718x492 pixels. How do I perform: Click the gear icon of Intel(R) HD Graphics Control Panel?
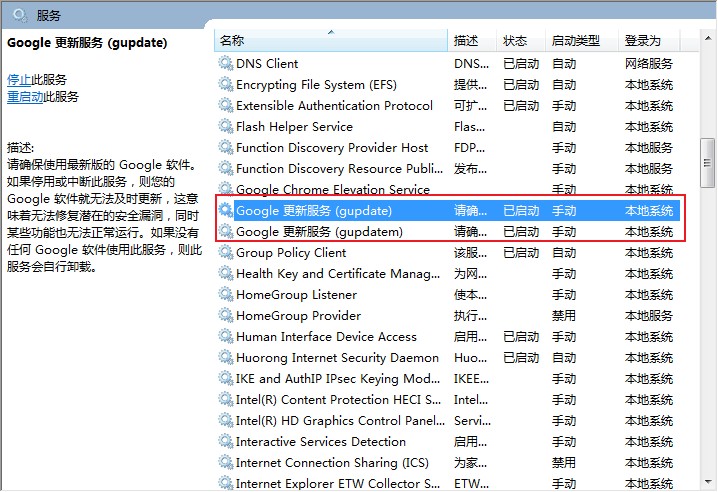pyautogui.click(x=226, y=421)
